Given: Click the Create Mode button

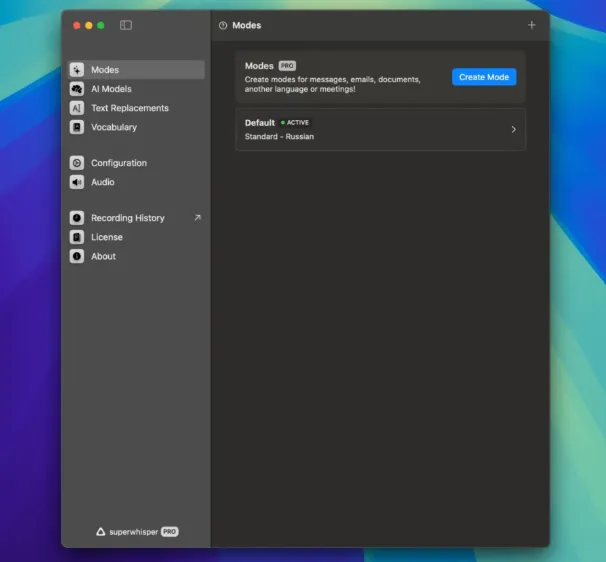Looking at the screenshot, I should tap(484, 77).
